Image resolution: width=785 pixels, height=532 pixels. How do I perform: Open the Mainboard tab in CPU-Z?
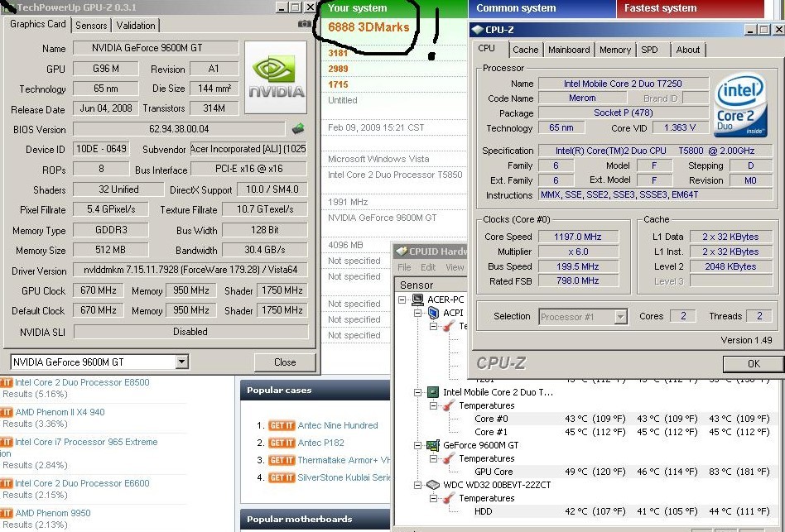(569, 50)
